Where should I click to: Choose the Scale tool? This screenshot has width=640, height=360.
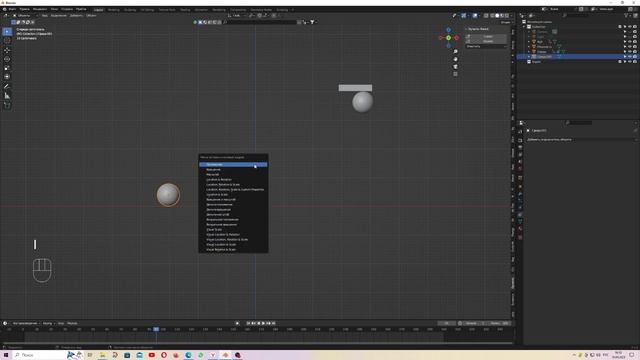7,68
